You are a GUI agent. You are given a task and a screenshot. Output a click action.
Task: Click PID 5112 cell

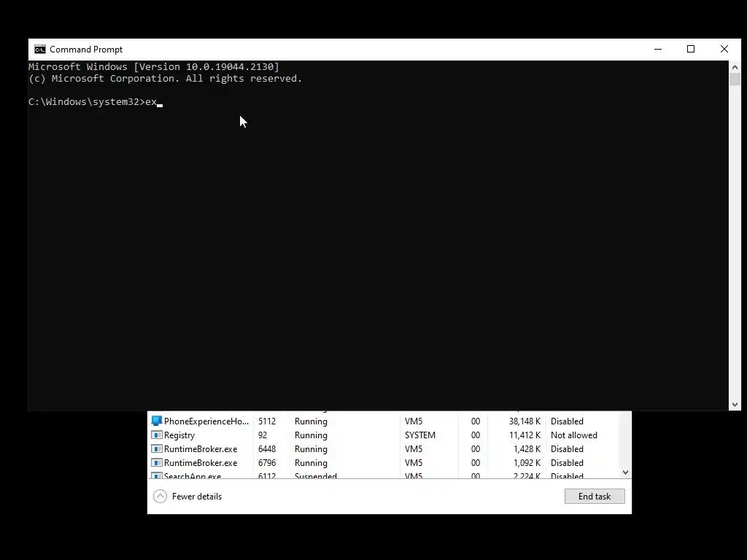click(x=267, y=421)
